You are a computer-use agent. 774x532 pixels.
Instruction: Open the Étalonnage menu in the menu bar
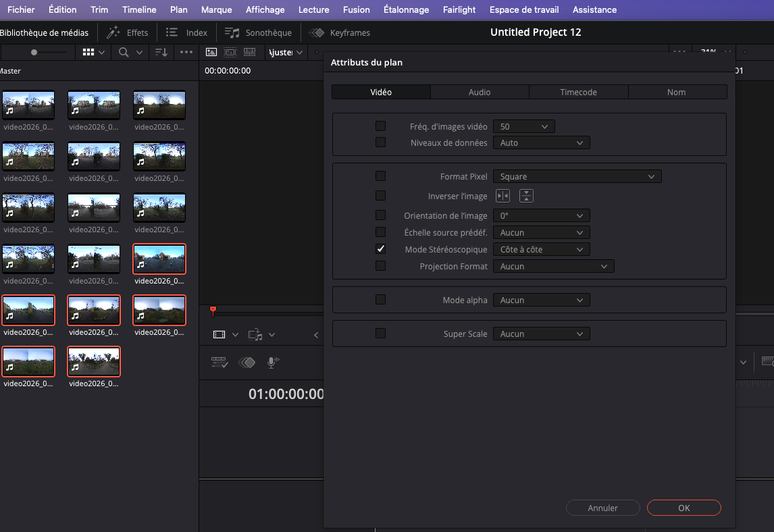pyautogui.click(x=406, y=9)
